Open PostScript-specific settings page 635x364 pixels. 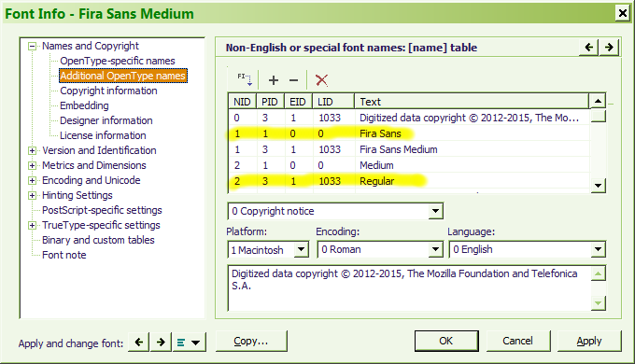point(102,210)
